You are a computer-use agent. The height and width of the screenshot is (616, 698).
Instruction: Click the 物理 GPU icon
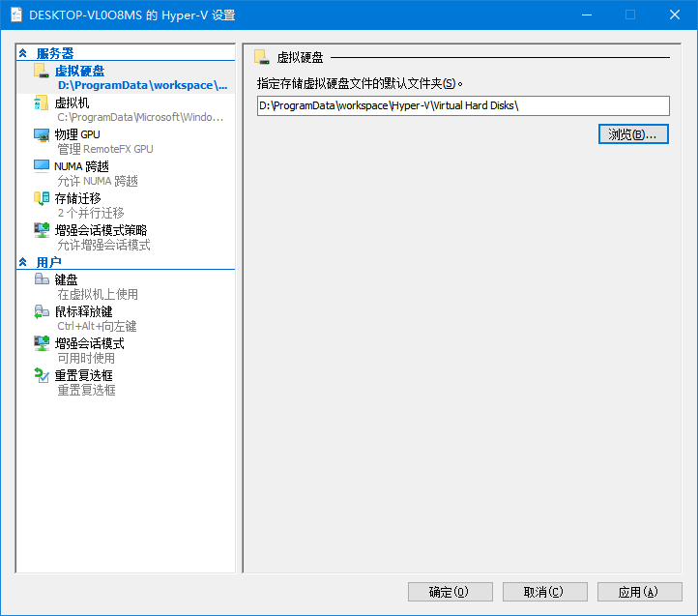click(x=42, y=135)
